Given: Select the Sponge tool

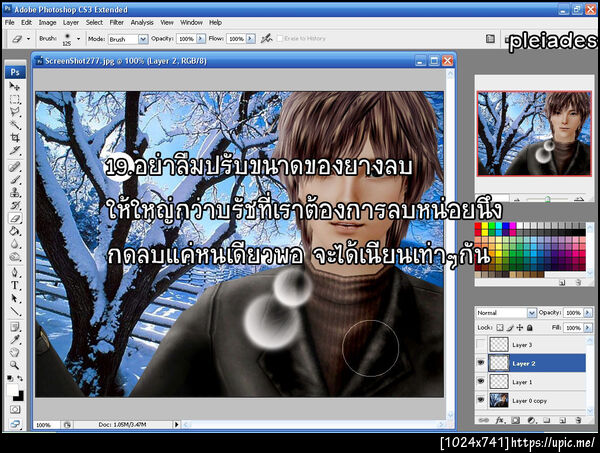Looking at the screenshot, I should coord(15,257).
